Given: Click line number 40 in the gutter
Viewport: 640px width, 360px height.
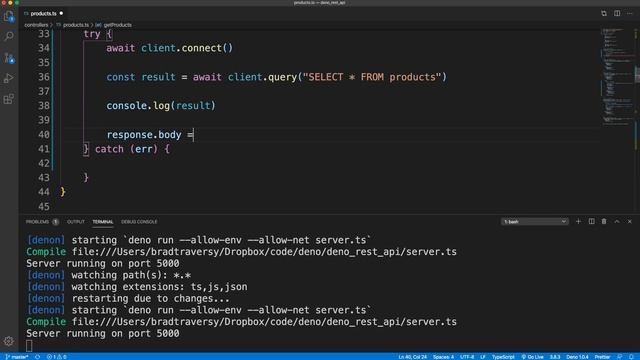Looking at the screenshot, I should [44, 134].
